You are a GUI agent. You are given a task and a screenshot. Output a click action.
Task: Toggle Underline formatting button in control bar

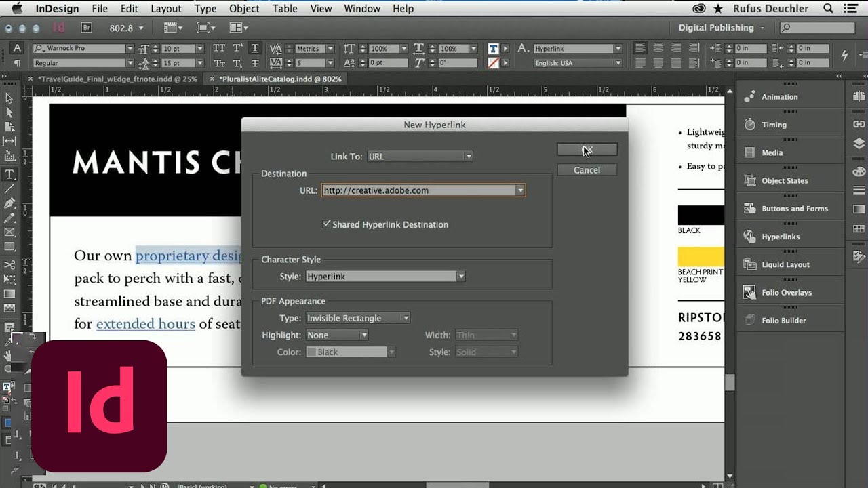[255, 48]
